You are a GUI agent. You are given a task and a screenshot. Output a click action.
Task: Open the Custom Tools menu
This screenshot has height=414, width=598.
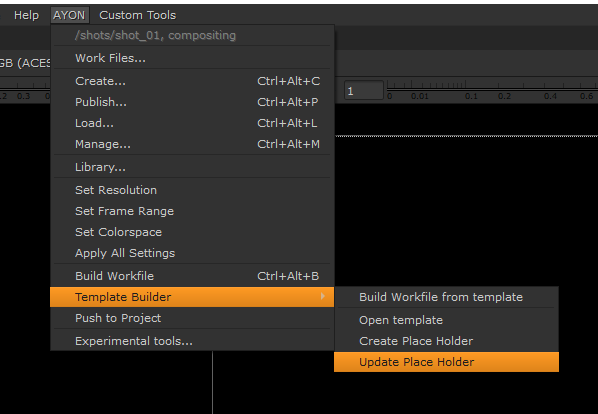(138, 15)
